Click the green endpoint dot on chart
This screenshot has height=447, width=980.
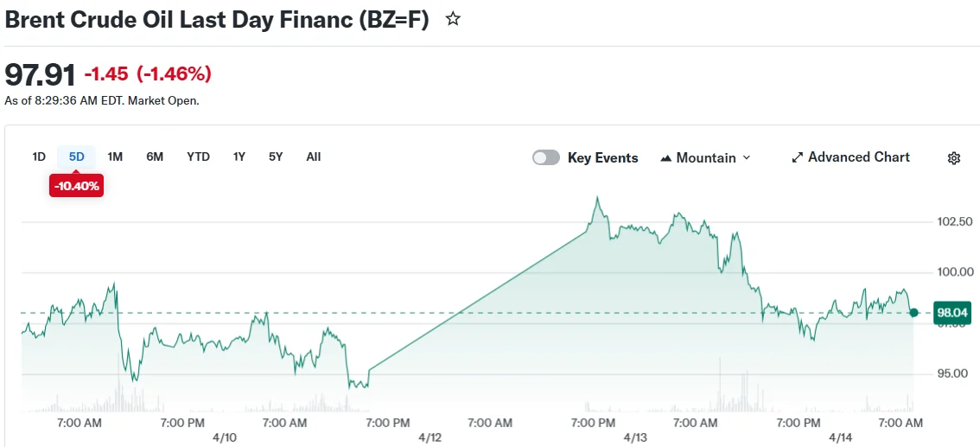[914, 312]
